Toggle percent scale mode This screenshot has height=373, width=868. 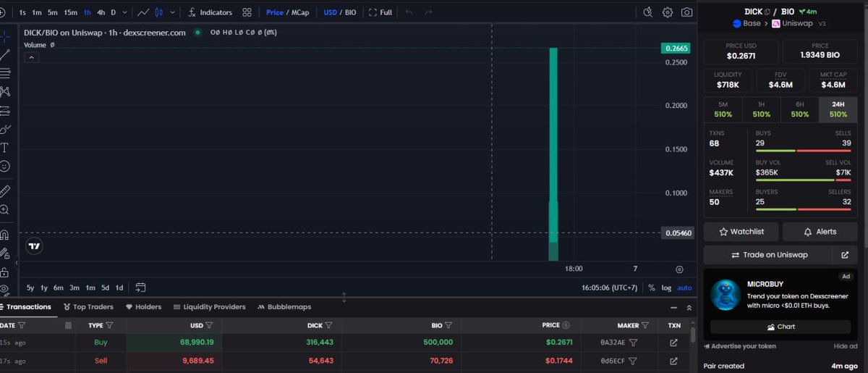652,288
